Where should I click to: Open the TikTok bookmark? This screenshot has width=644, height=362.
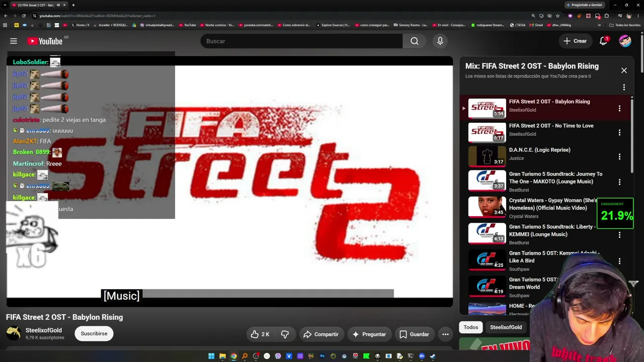coord(518,25)
